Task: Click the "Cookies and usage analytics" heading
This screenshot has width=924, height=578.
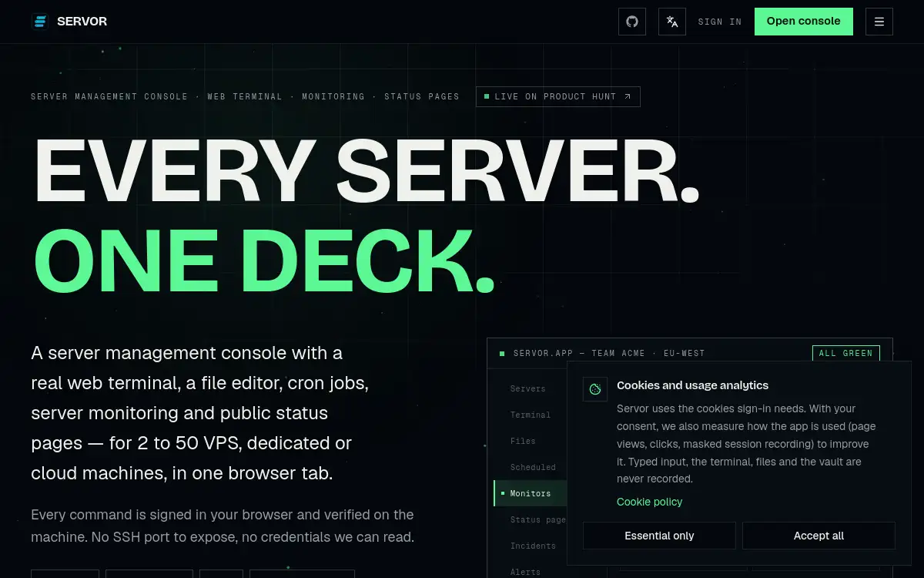Action: click(693, 385)
